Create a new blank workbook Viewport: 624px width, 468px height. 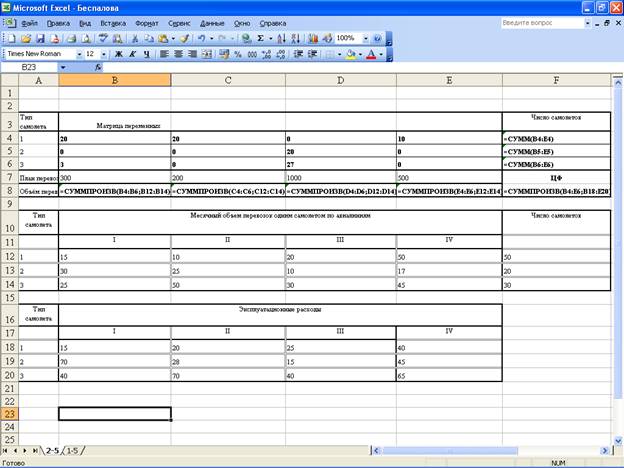pyautogui.click(x=11, y=38)
